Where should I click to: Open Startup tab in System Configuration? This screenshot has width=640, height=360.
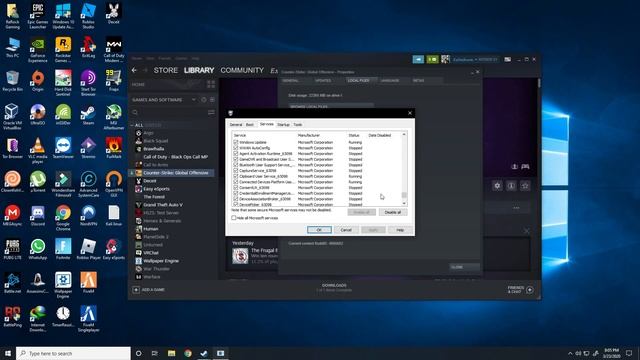[x=284, y=124]
